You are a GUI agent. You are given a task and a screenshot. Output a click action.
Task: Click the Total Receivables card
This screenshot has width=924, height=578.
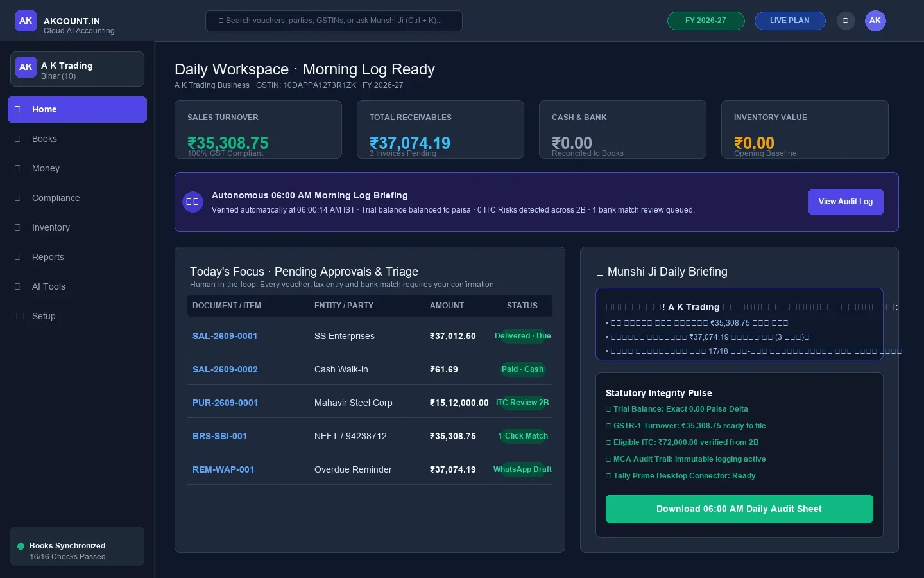pyautogui.click(x=440, y=129)
